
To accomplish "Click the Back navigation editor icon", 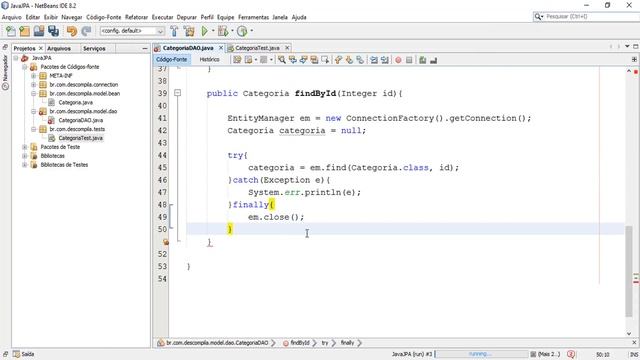I will [248, 60].
